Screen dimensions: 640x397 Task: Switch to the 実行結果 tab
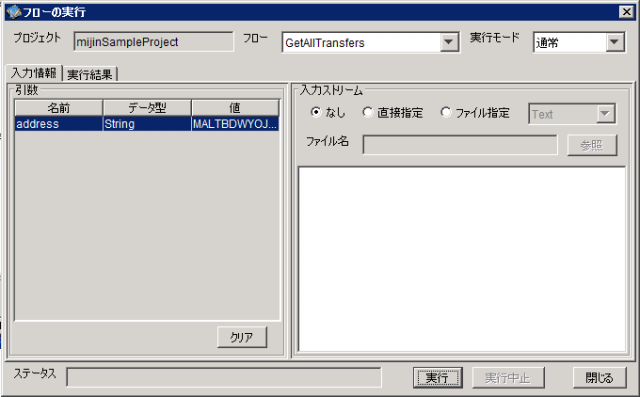(x=90, y=74)
